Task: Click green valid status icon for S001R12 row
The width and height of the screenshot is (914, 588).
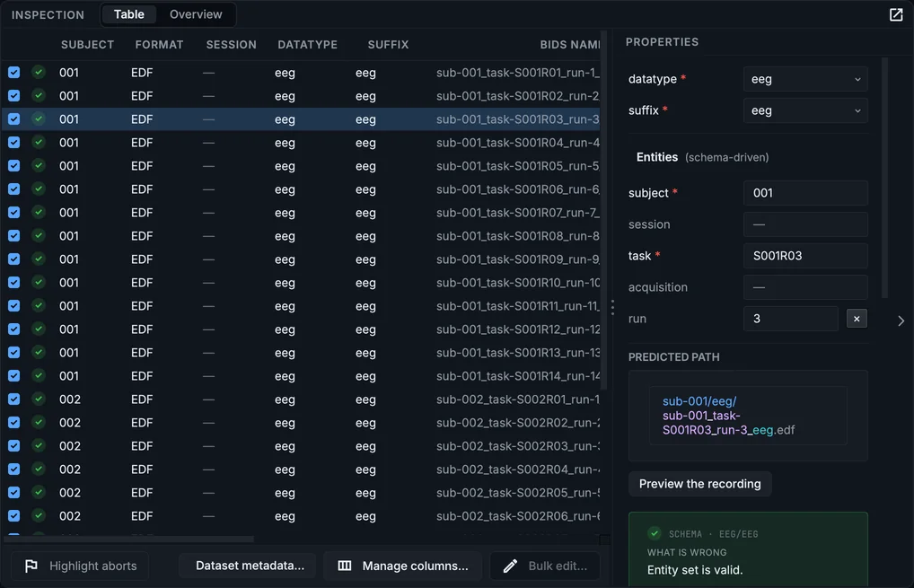Action: 39,329
